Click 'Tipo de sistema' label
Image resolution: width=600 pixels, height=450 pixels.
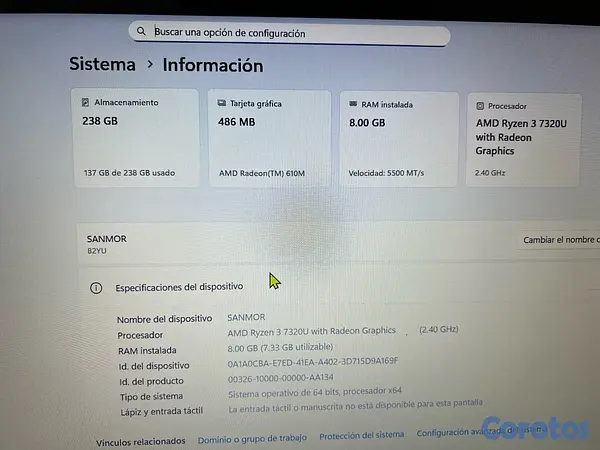pyautogui.click(x=151, y=397)
